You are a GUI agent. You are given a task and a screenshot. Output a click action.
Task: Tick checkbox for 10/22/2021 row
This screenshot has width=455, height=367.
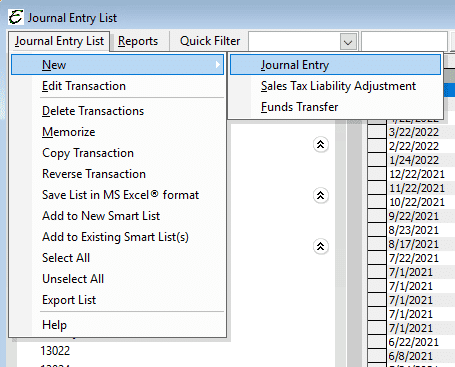coord(377,202)
